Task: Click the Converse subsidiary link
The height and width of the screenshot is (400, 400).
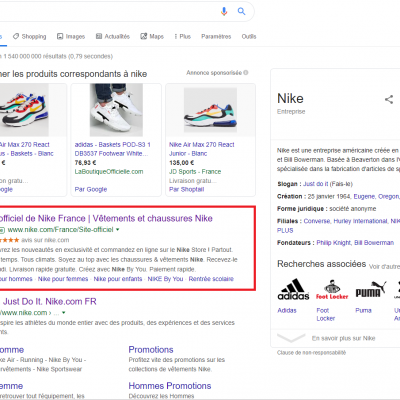Action: (317, 221)
